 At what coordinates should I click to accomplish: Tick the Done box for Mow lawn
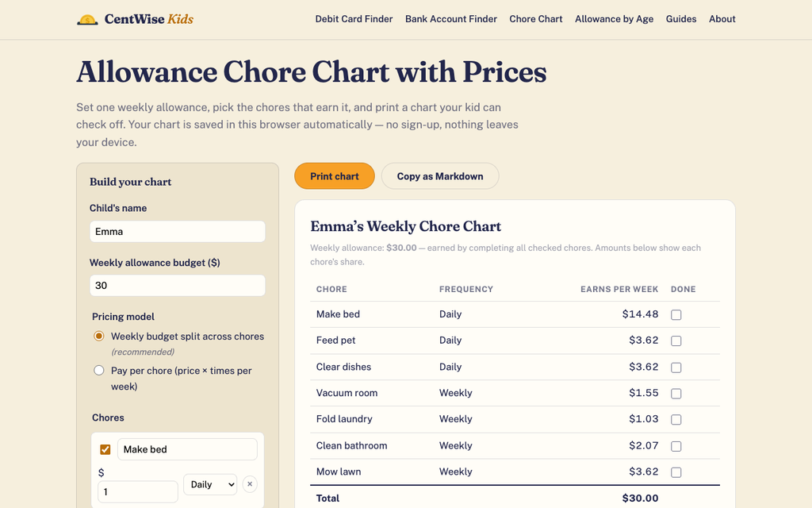click(x=676, y=472)
